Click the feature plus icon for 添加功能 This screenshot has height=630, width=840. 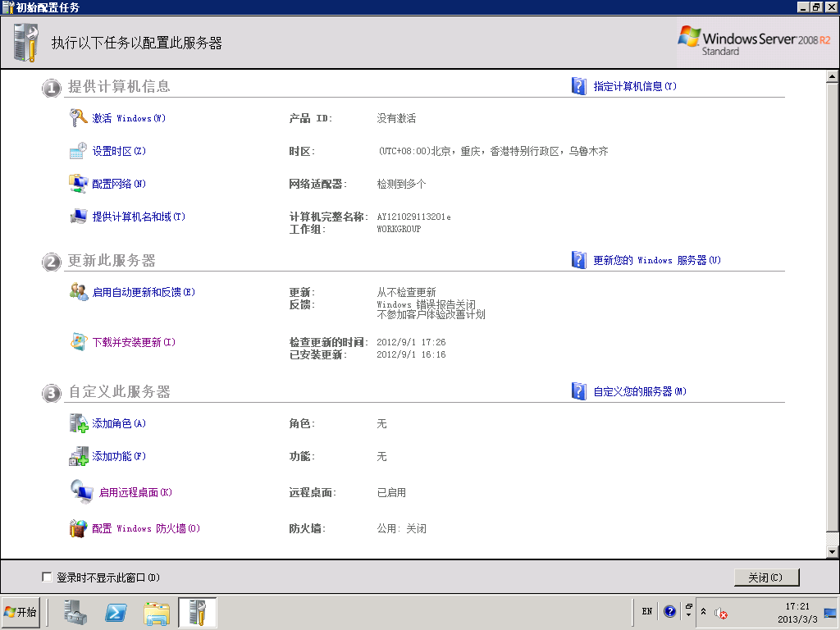coord(79,456)
